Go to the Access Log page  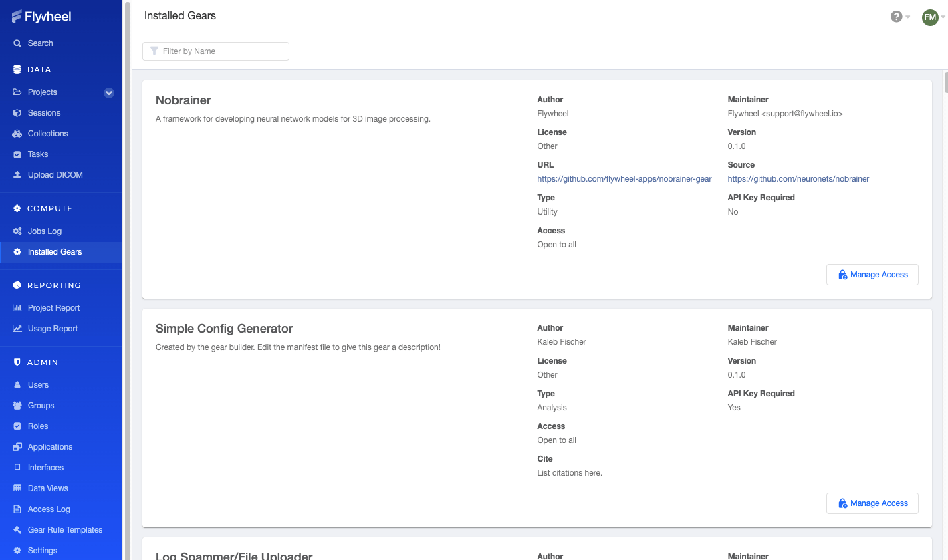coord(49,509)
